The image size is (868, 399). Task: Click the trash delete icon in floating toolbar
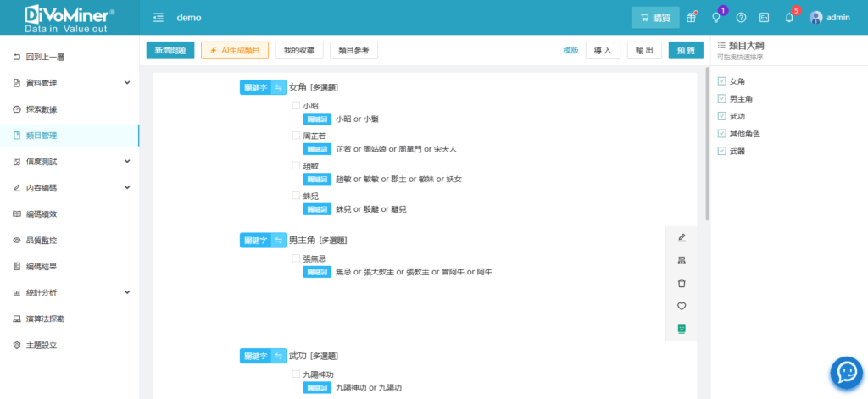682,283
